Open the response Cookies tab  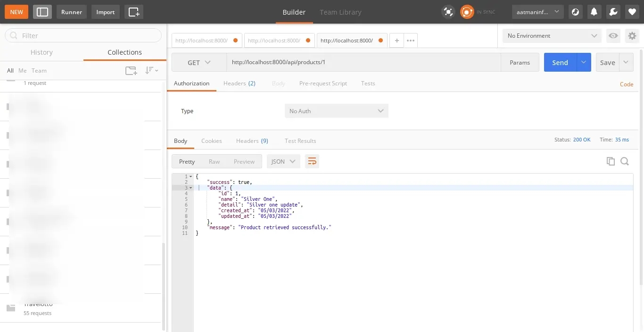click(211, 141)
